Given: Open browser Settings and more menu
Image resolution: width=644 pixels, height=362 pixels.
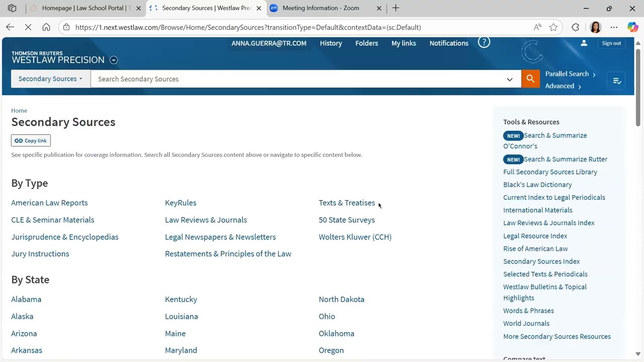Looking at the screenshot, I should click(x=614, y=27).
